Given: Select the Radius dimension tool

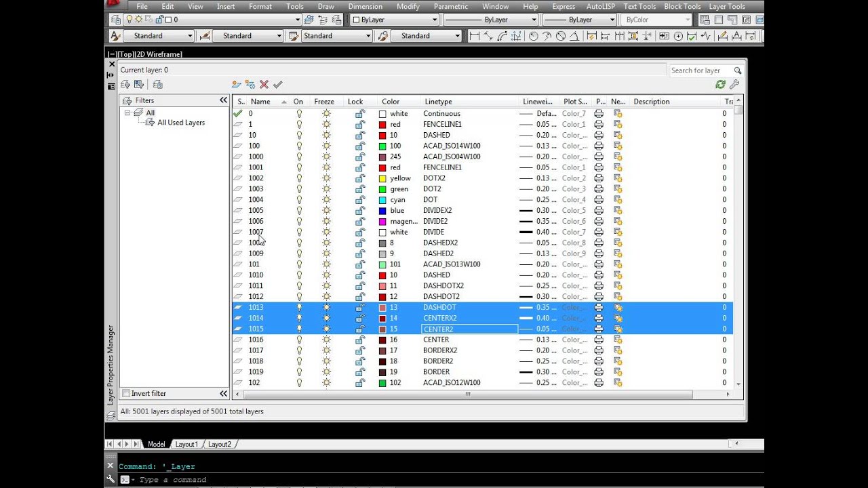Looking at the screenshot, I should [533, 36].
